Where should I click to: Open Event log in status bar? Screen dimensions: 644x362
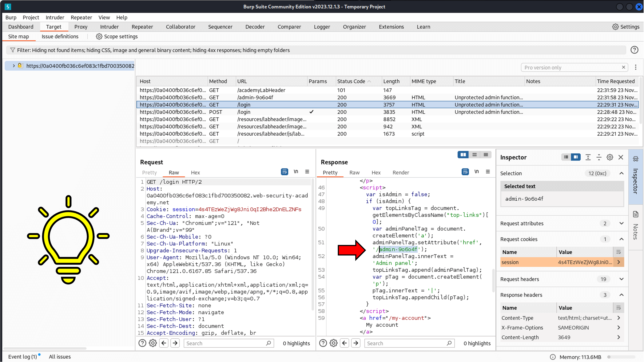(23, 357)
